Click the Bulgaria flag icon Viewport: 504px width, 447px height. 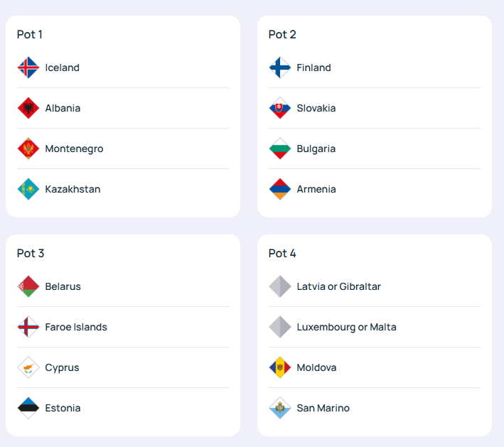tap(280, 149)
